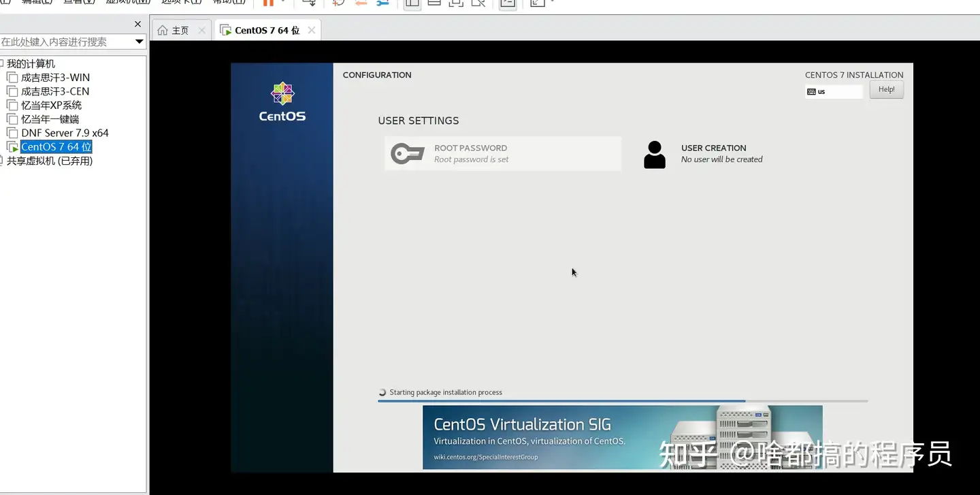Click the VM icon beside 成吉思汗3-WIN
The height and width of the screenshot is (495, 980).
coord(12,78)
